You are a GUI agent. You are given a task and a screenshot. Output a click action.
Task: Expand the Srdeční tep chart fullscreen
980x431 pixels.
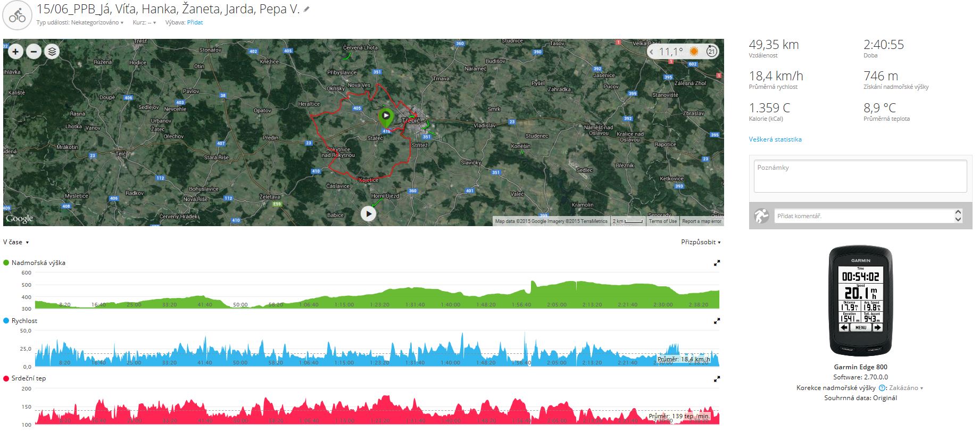point(717,379)
